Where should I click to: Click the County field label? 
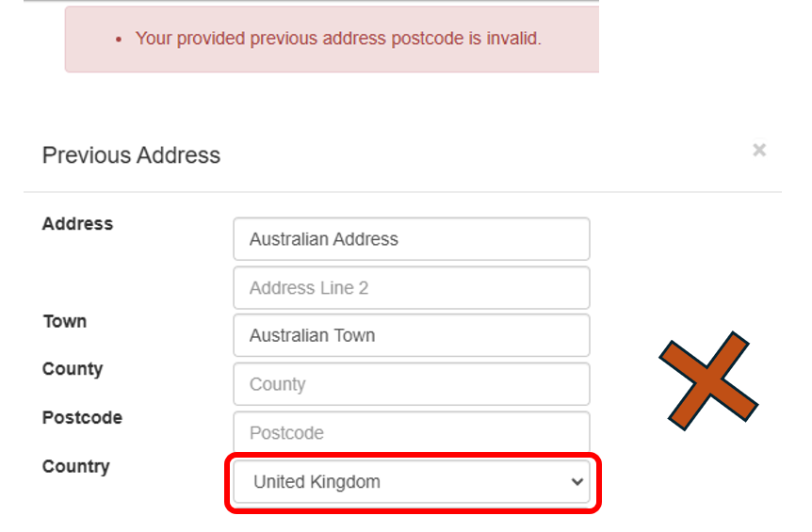click(73, 369)
